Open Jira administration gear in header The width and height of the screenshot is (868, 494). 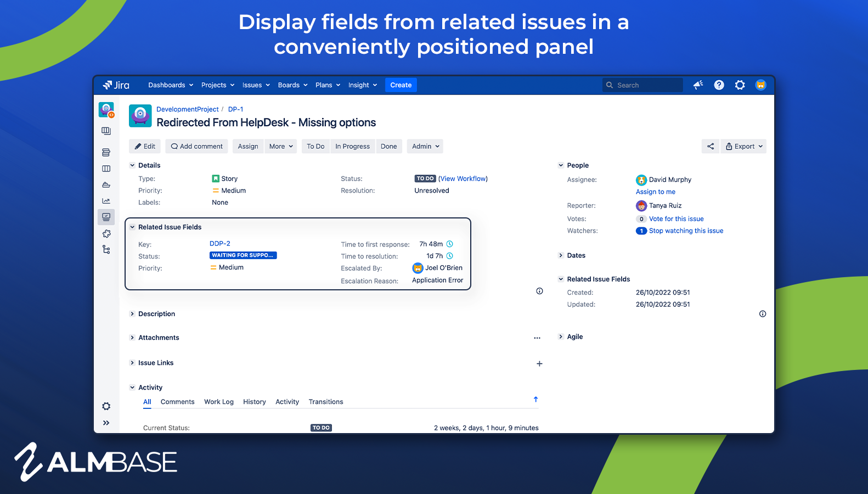(x=740, y=85)
